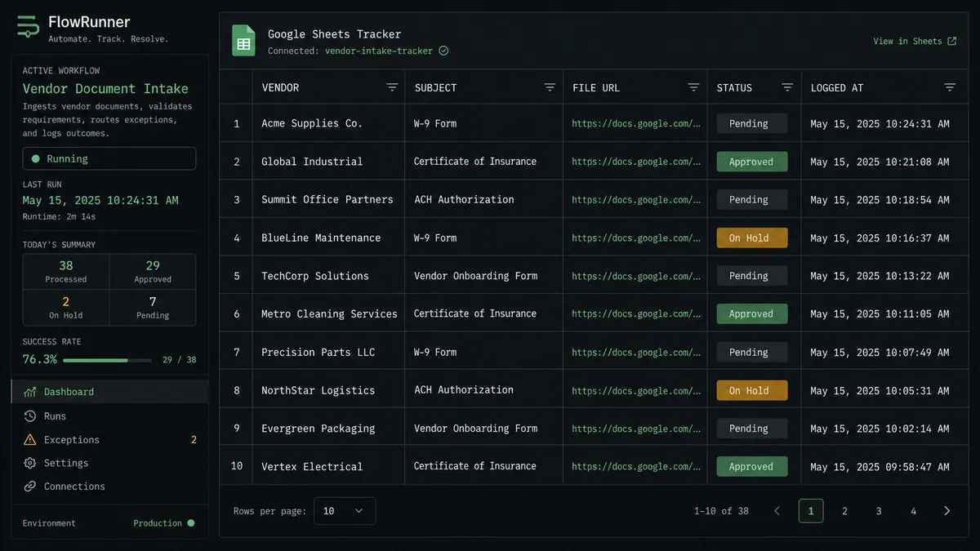Viewport: 980px width, 551px height.
Task: Open the vendor-intake-tracker connection link
Action: [380, 51]
